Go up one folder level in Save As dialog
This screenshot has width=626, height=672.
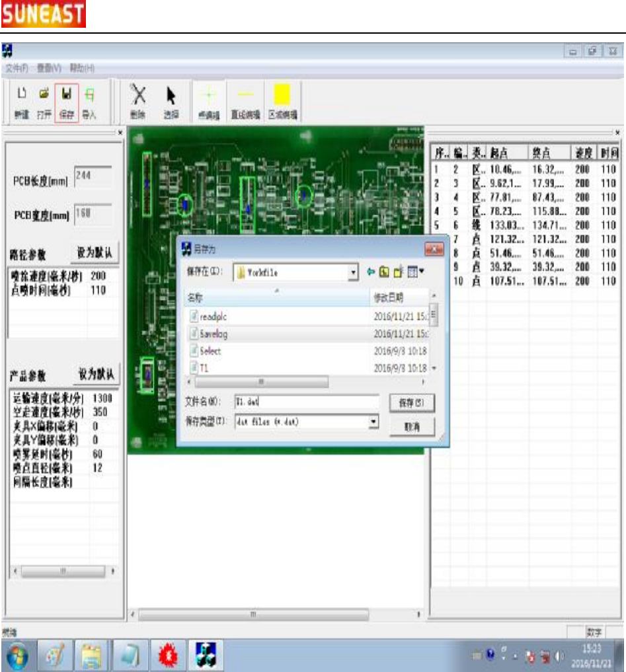[385, 272]
